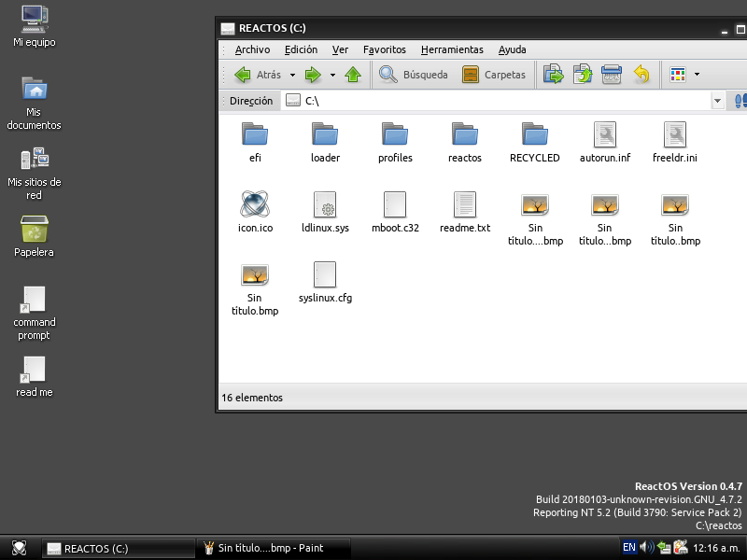Expand the Forward history dropdown arrow
Screen dimensions: 747x560
332,75
